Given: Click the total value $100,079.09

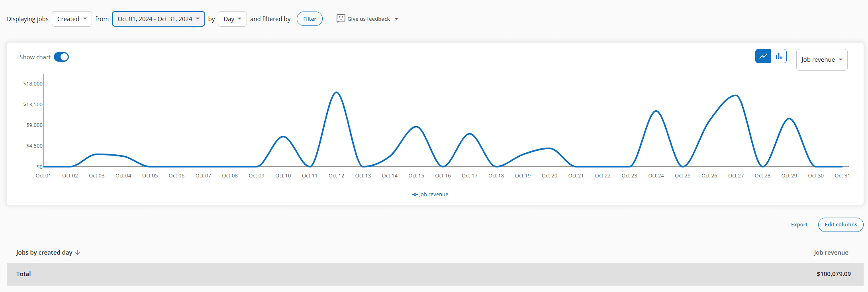Looking at the screenshot, I should (x=833, y=274).
